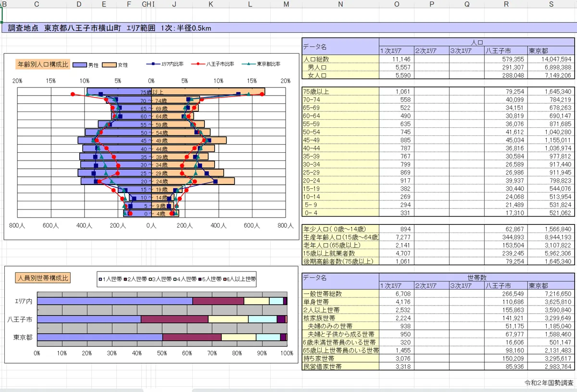Select the 東京都 population total 14,047,594 cell
This screenshot has height=392, width=577.
pos(551,59)
